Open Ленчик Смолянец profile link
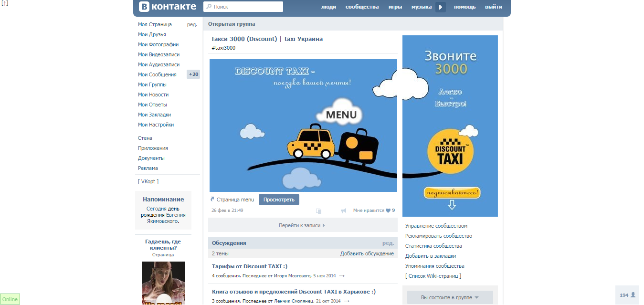644x305 pixels. (294, 301)
